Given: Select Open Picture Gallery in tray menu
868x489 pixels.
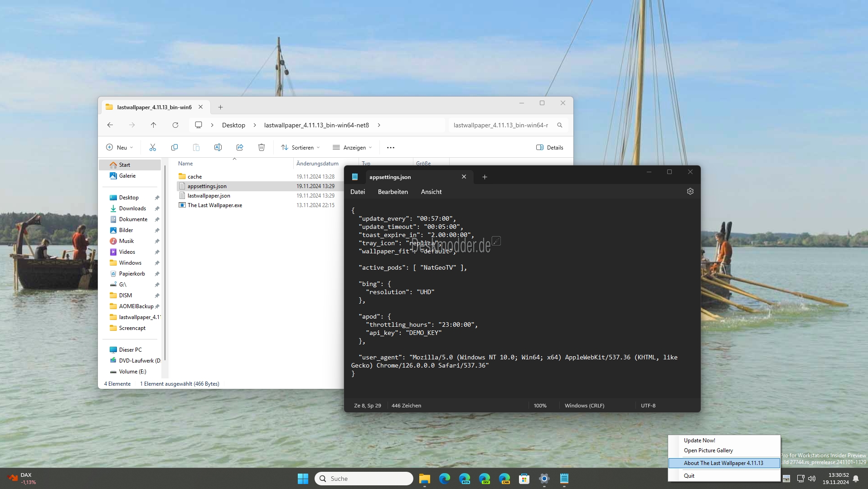Looking at the screenshot, I should pos(724,450).
